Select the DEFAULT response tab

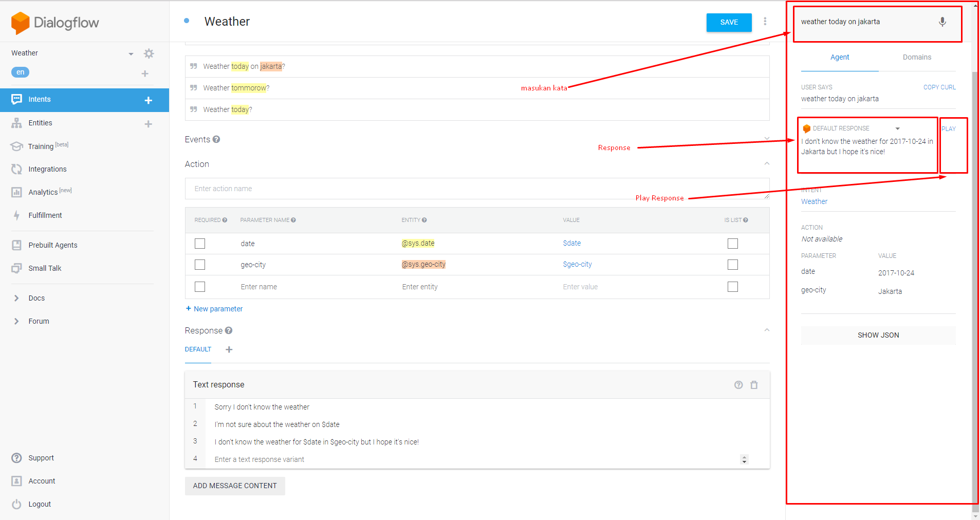point(198,349)
